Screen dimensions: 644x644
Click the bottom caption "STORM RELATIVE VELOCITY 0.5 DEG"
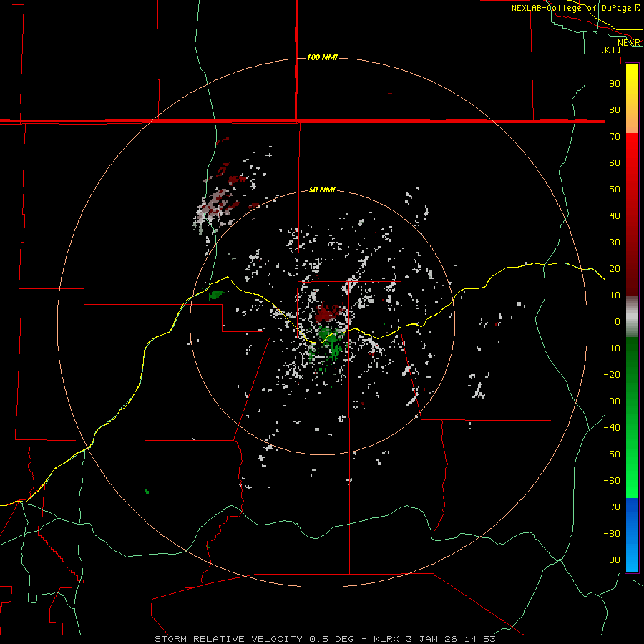click(254, 639)
